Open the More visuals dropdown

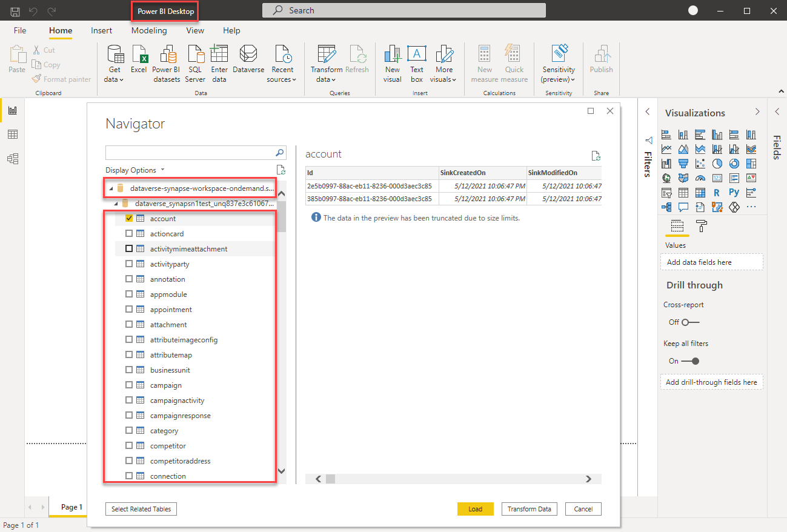coord(443,63)
